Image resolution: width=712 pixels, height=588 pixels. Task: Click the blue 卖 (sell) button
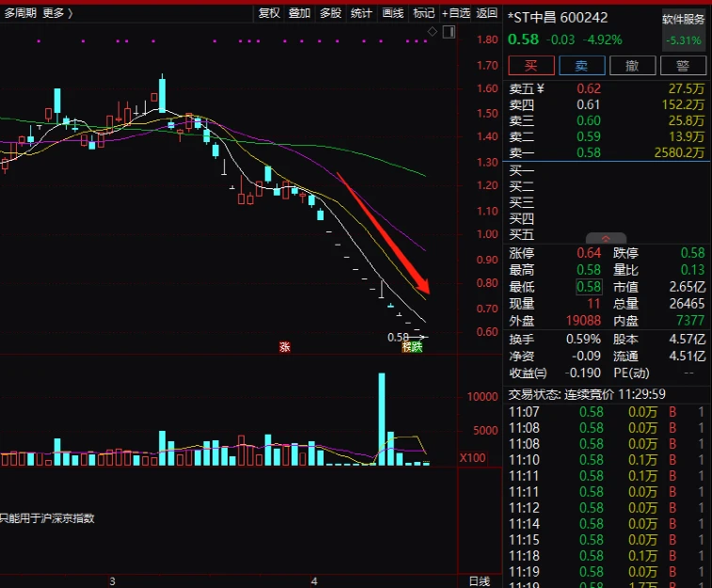tap(581, 65)
